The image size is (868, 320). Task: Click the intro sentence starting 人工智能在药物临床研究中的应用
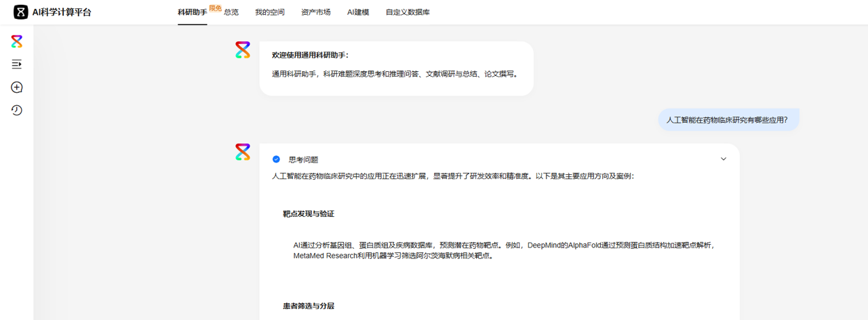[453, 176]
